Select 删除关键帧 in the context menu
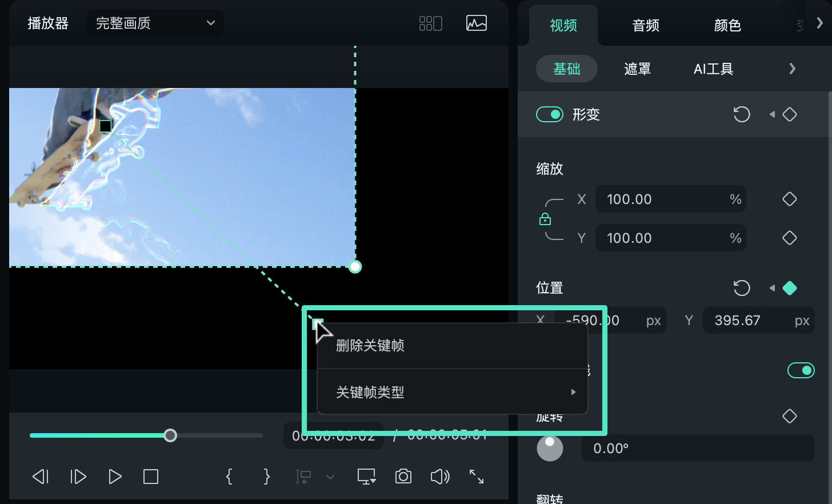 point(370,345)
